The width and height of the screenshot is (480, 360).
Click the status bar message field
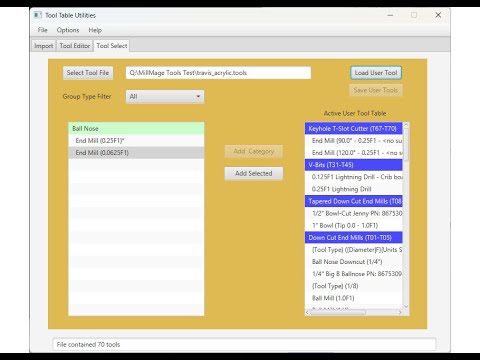point(244,344)
